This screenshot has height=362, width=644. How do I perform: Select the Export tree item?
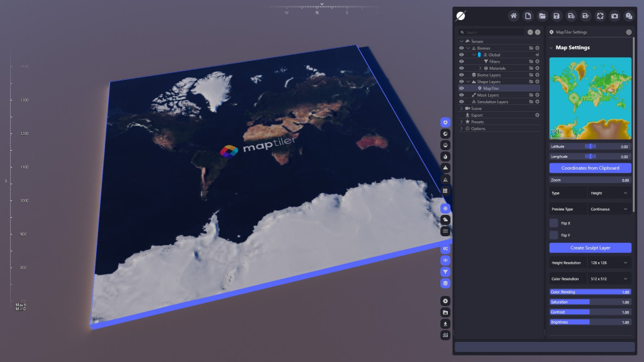coord(477,116)
